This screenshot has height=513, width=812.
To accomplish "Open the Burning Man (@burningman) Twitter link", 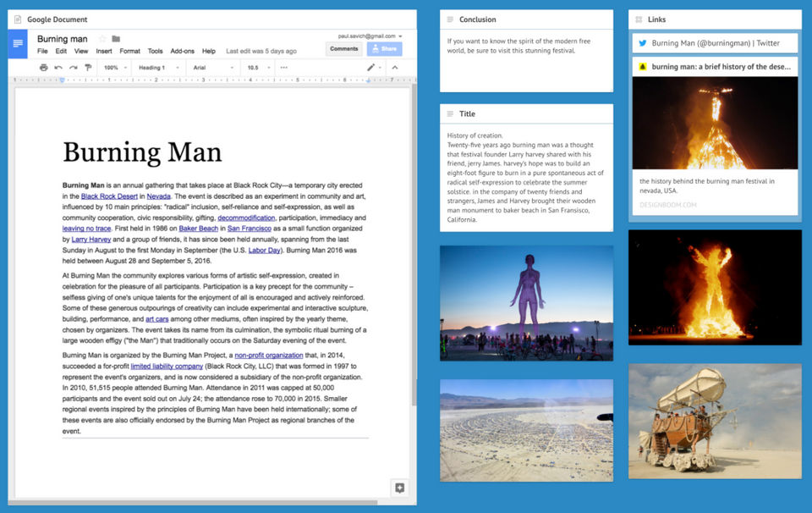I will 716,43.
